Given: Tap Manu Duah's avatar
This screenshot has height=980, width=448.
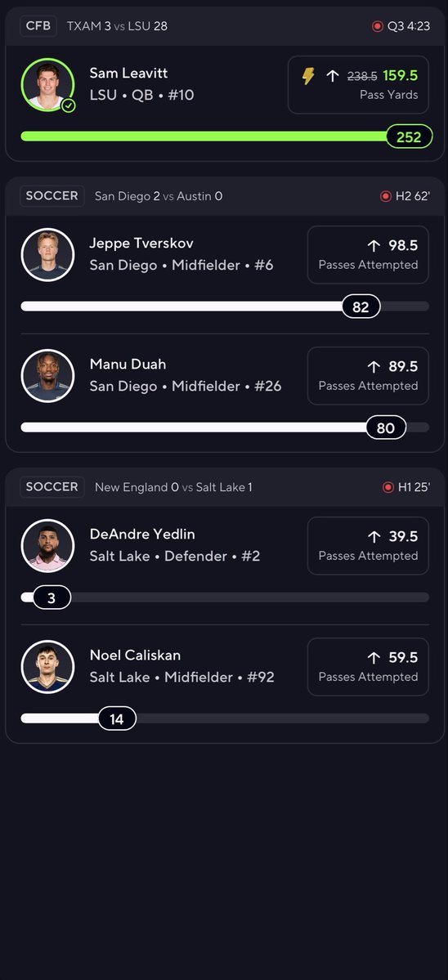Looking at the screenshot, I should (47, 376).
